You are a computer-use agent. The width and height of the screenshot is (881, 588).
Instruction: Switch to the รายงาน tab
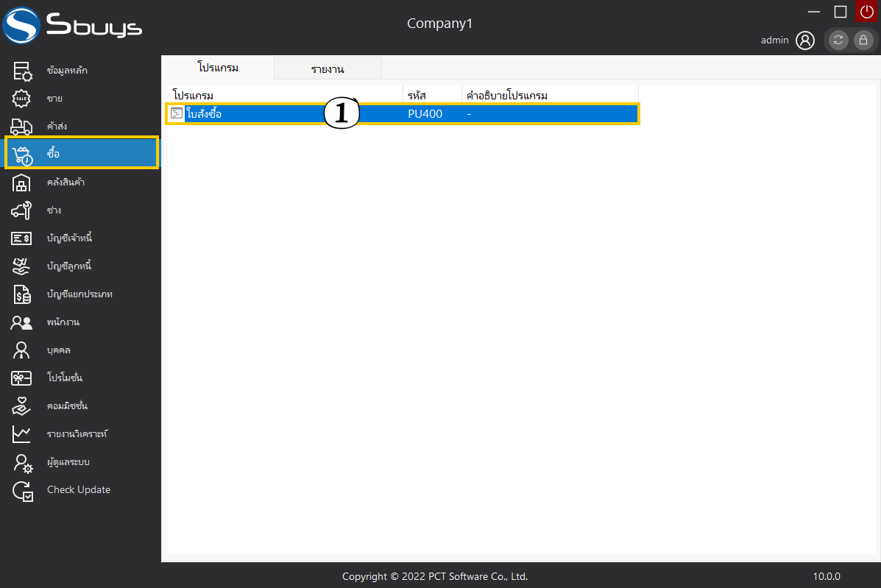(328, 69)
